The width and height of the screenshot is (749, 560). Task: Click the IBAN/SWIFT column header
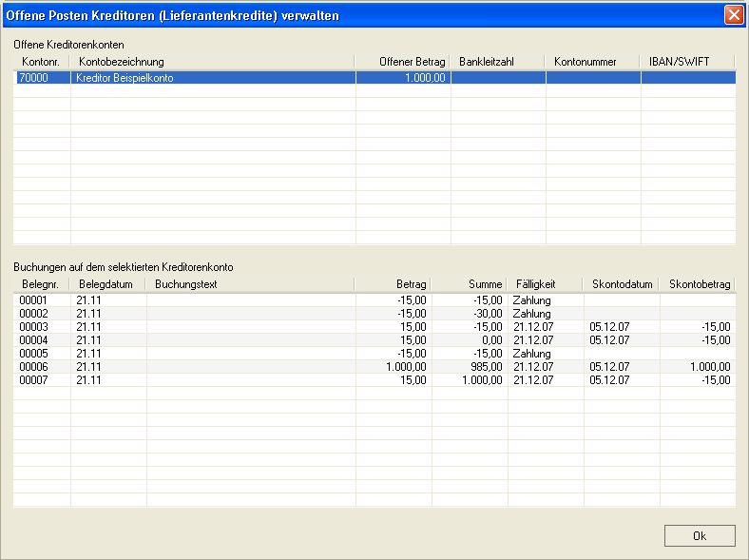tap(687, 61)
